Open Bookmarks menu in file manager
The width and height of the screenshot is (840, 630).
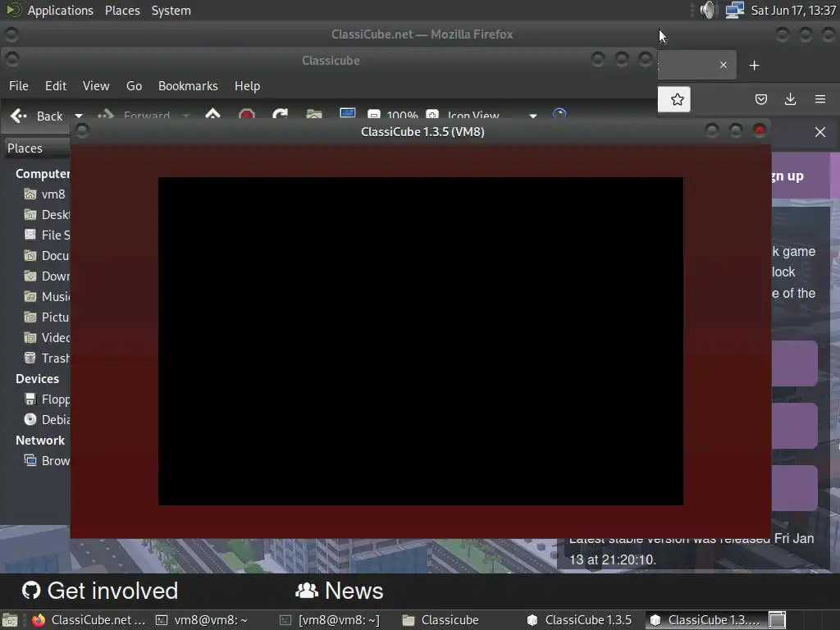tap(188, 85)
